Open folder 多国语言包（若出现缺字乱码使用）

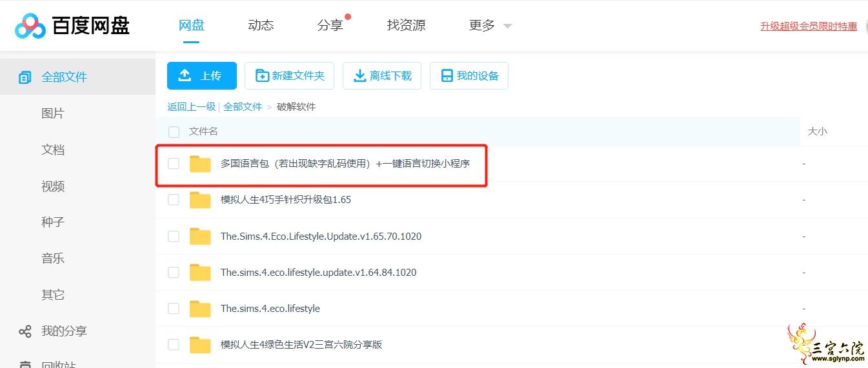click(345, 164)
